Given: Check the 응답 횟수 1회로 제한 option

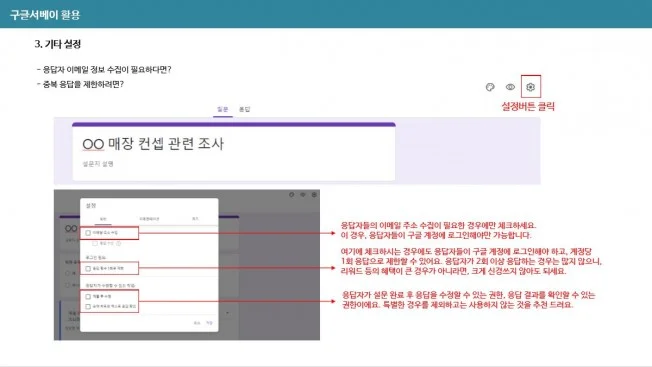Looking at the screenshot, I should [88, 268].
